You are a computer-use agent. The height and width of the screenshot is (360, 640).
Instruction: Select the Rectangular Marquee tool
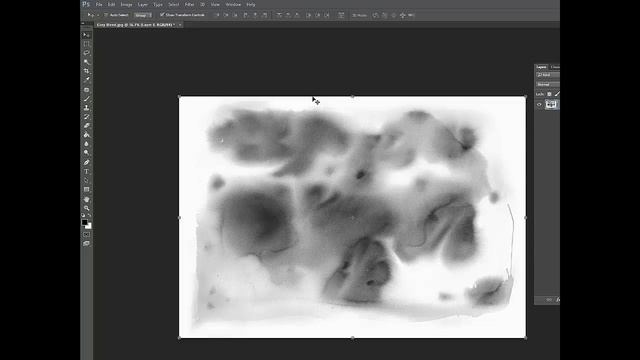pos(86,44)
